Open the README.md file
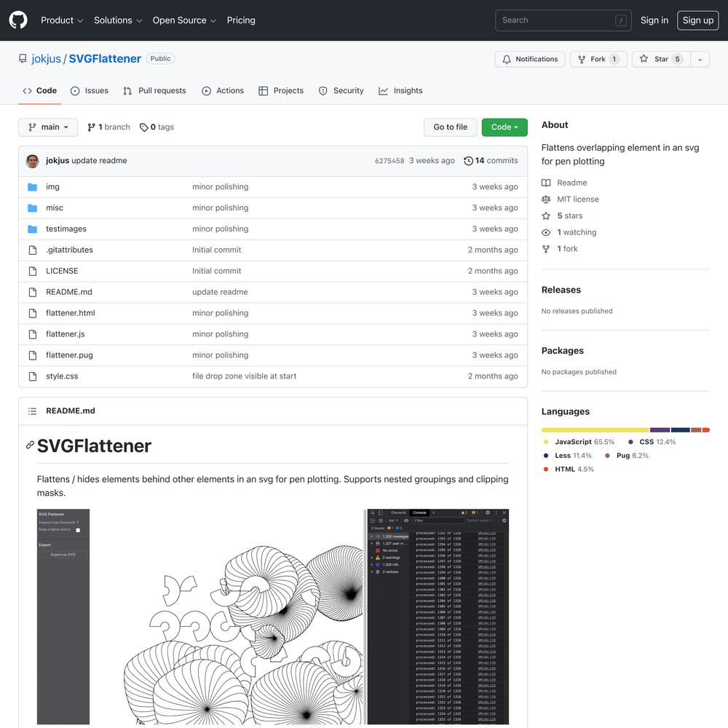This screenshot has width=728, height=728. point(68,292)
